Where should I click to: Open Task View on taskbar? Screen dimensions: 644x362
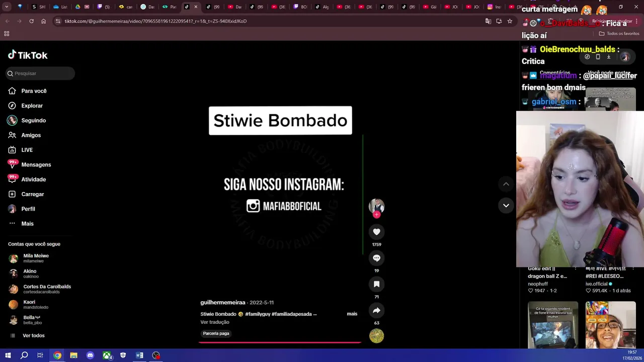coord(40,355)
